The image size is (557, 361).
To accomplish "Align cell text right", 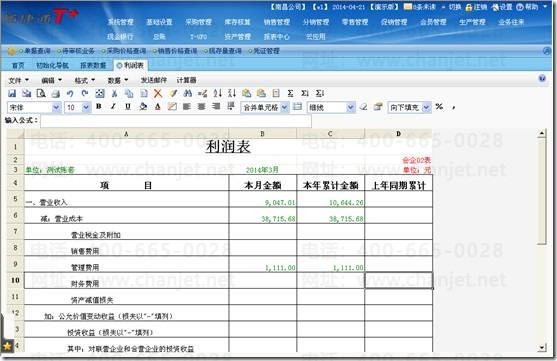I will click(216, 107).
